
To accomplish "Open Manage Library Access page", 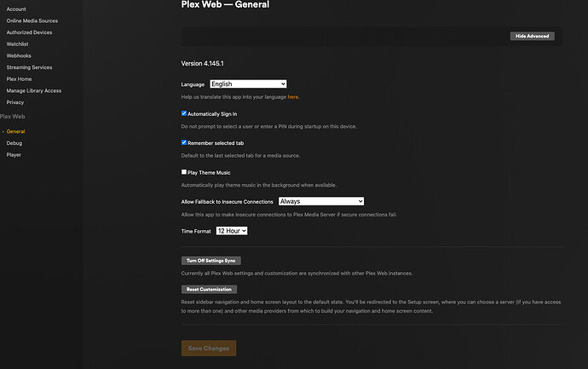I will pos(34,90).
